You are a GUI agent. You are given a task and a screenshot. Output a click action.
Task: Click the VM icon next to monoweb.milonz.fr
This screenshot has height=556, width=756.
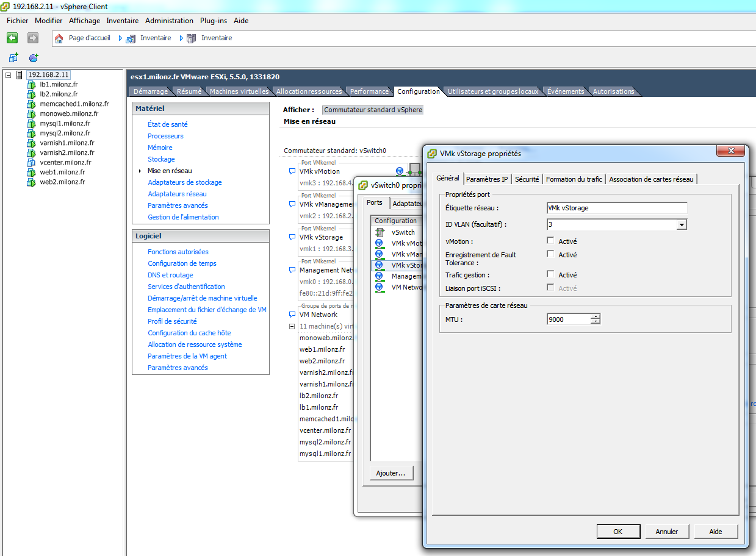point(31,114)
